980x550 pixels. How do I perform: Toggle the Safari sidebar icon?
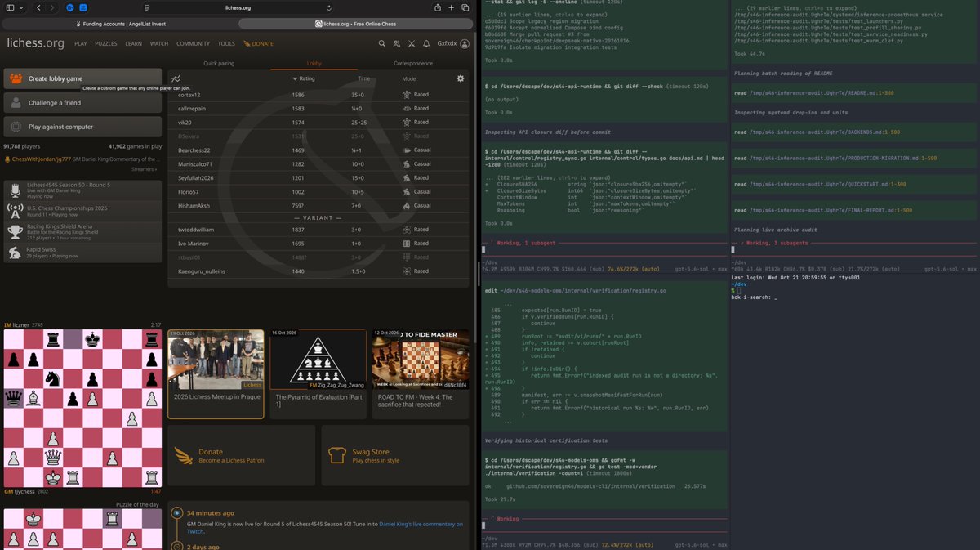point(10,7)
